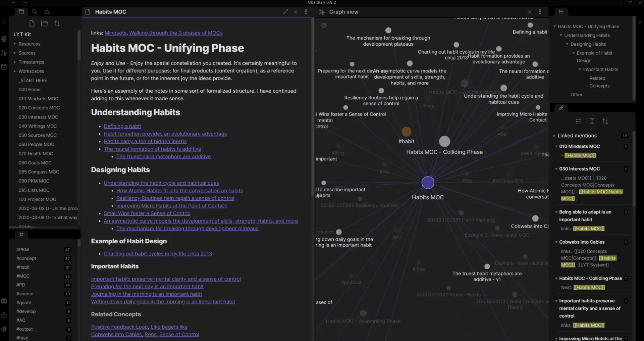This screenshot has height=341, width=644.
Task: Select the backlinks tab link icon
Action: (x=561, y=108)
